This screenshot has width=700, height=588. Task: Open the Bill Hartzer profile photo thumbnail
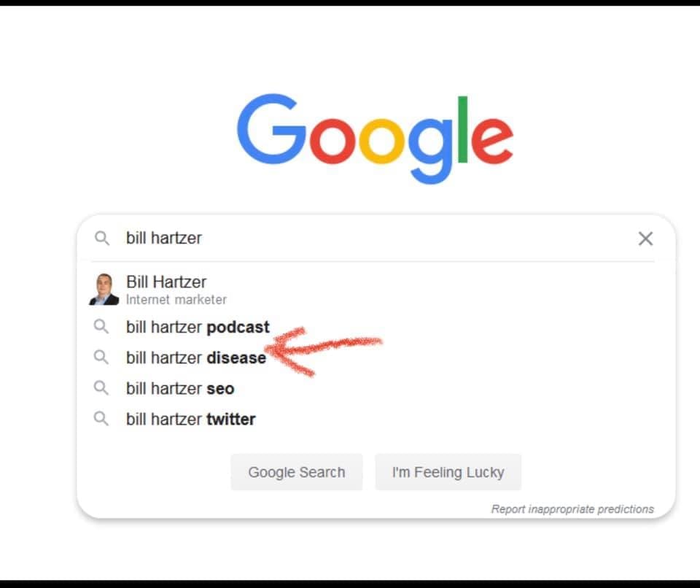click(x=104, y=289)
